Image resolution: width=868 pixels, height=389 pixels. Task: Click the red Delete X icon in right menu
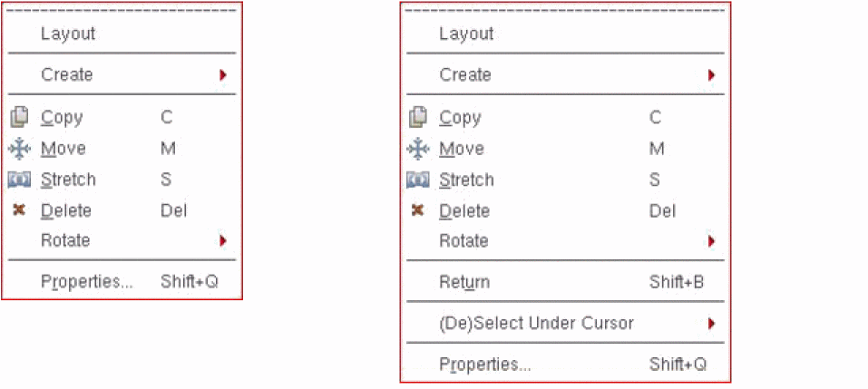tap(418, 210)
